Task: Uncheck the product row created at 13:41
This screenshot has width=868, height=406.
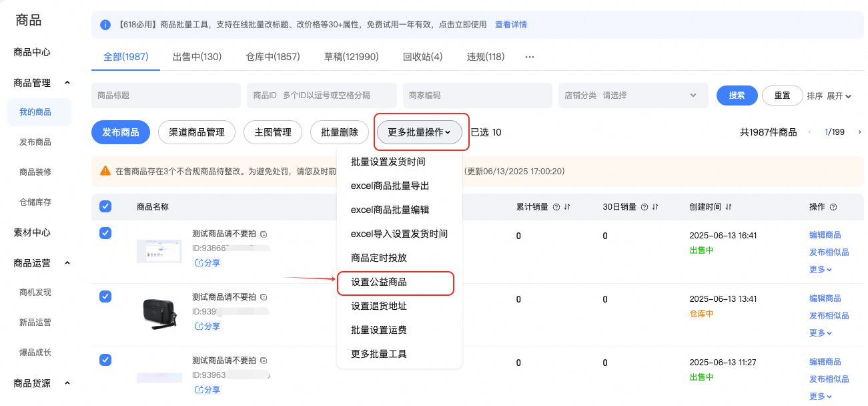Action: point(105,296)
